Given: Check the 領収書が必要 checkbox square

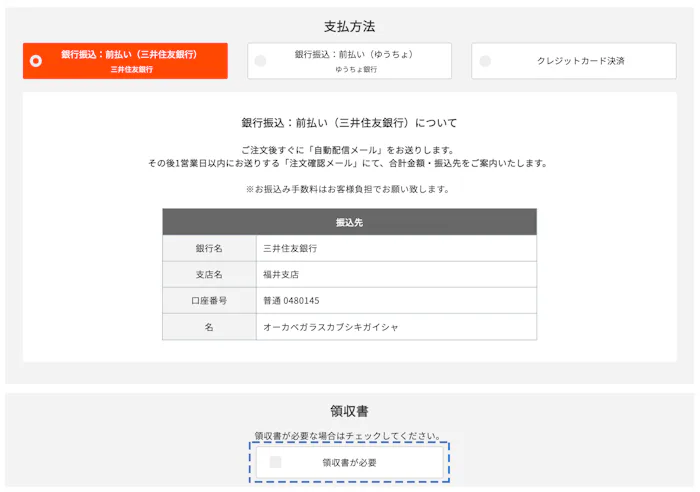Looking at the screenshot, I should pos(276,462).
